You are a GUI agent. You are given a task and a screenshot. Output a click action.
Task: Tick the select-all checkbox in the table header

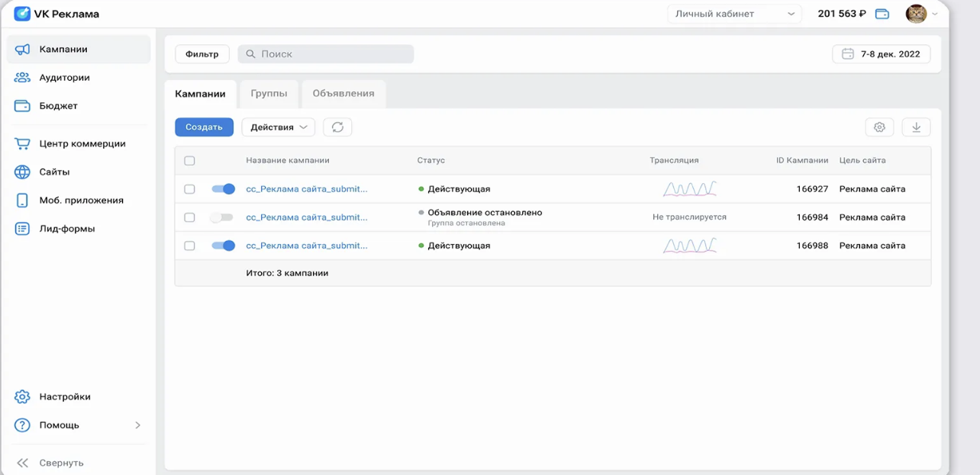pyautogui.click(x=189, y=161)
